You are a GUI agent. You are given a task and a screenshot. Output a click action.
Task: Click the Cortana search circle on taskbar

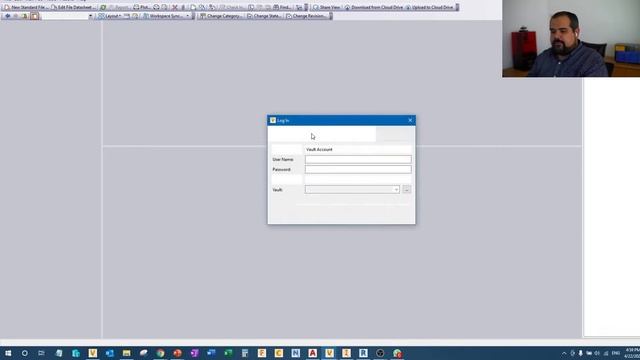pos(24,353)
